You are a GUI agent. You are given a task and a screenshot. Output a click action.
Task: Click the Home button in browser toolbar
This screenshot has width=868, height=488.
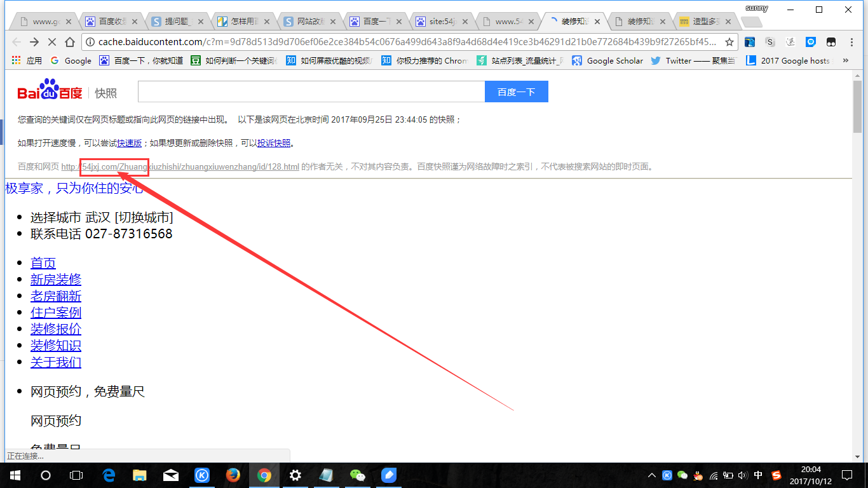(x=70, y=42)
